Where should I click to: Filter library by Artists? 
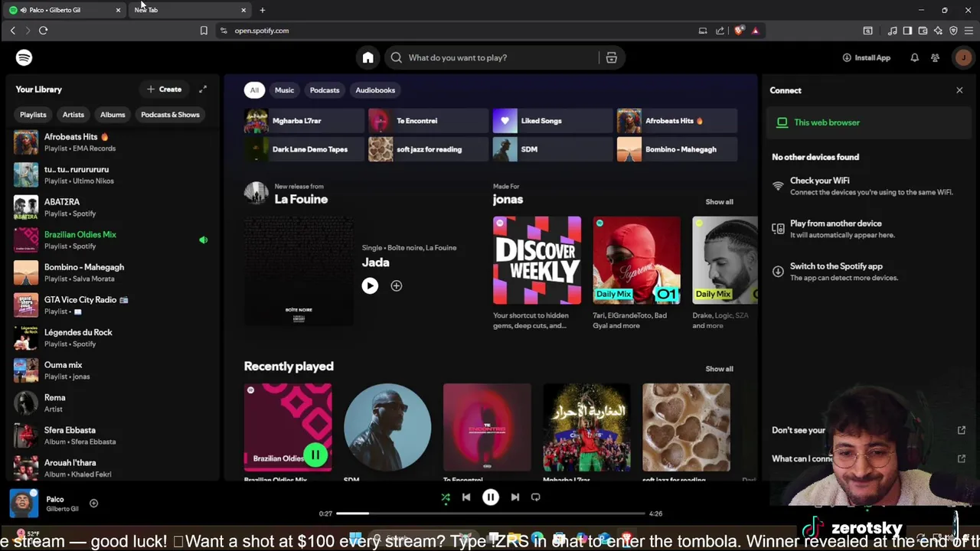73,115
